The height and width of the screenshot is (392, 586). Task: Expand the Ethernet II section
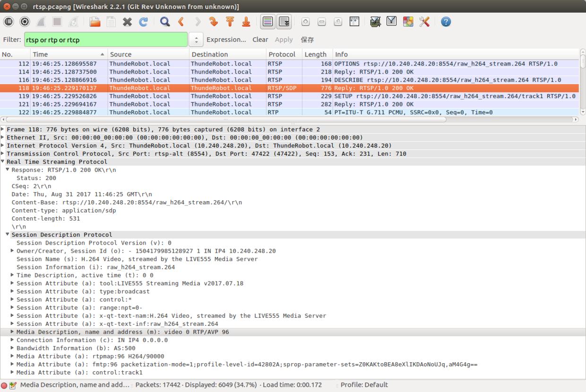click(x=3, y=137)
